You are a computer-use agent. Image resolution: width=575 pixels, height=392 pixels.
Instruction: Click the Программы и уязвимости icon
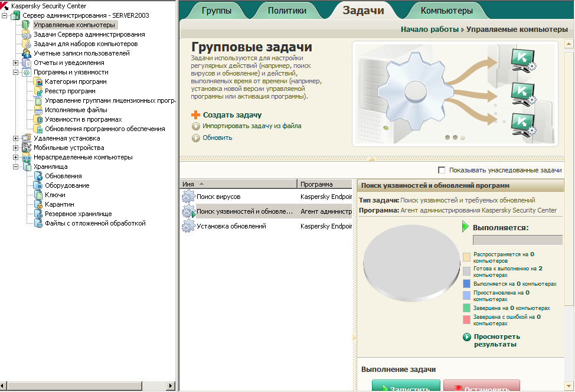pos(27,72)
